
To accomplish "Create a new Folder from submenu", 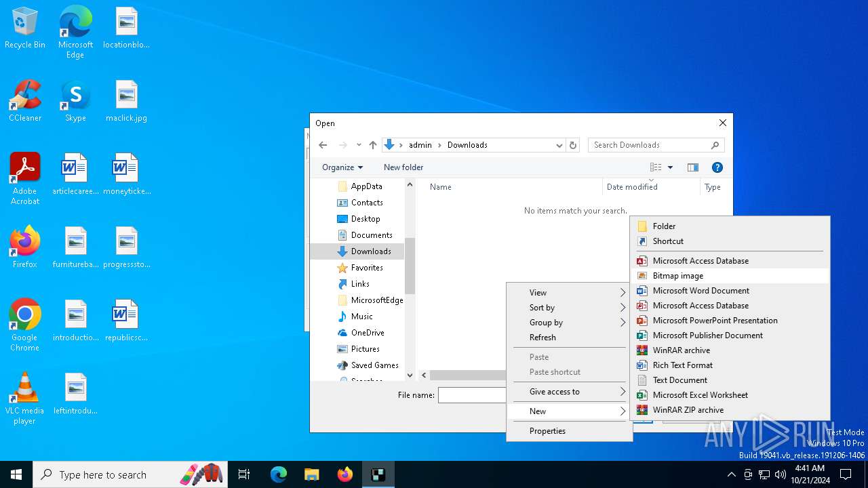I will tap(730, 226).
